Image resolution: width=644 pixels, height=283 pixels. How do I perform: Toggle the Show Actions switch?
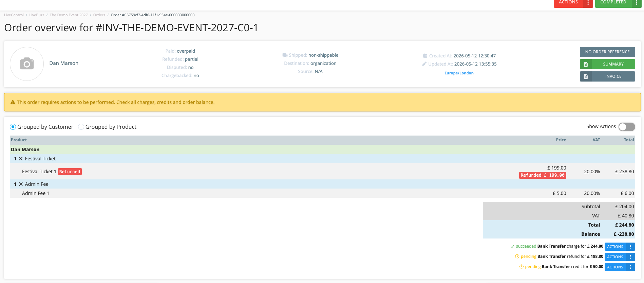pos(627,127)
